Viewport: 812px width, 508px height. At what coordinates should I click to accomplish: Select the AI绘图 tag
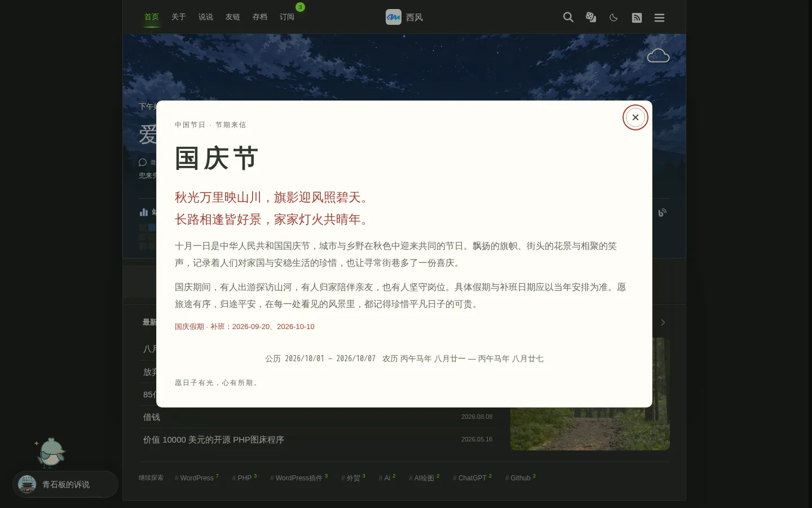point(424,478)
